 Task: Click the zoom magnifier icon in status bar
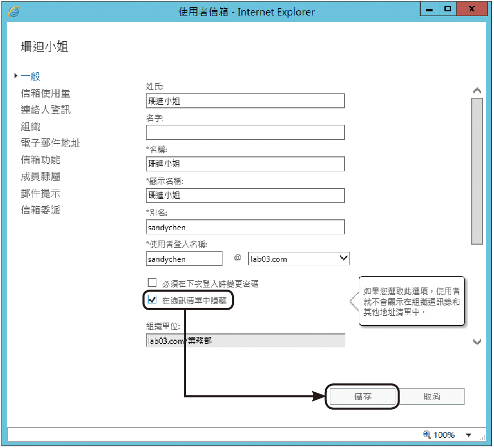tap(427, 435)
